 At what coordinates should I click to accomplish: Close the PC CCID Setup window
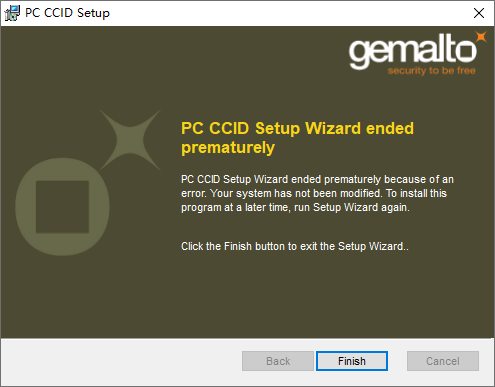click(x=479, y=13)
